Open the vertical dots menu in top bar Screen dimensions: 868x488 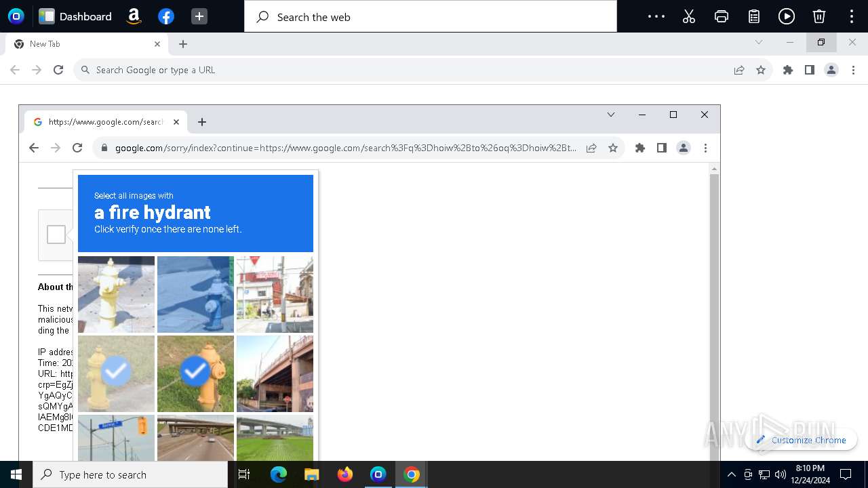point(852,16)
